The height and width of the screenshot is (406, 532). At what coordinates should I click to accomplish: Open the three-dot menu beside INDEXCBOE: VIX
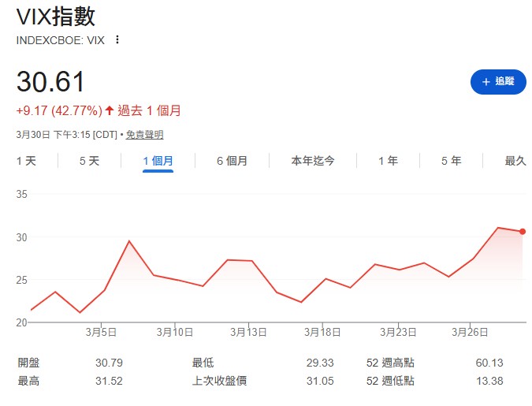tap(117, 39)
